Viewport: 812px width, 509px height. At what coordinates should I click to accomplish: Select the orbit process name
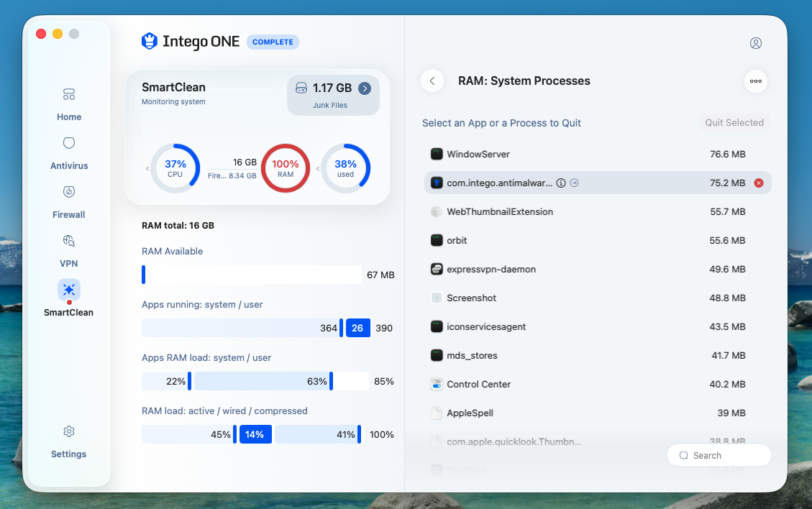pos(457,240)
